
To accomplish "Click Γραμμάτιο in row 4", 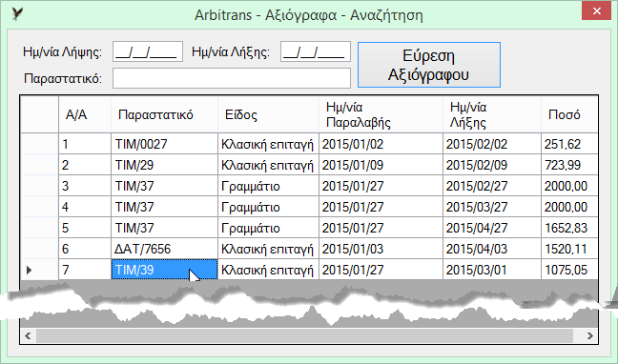I will pos(268,207).
